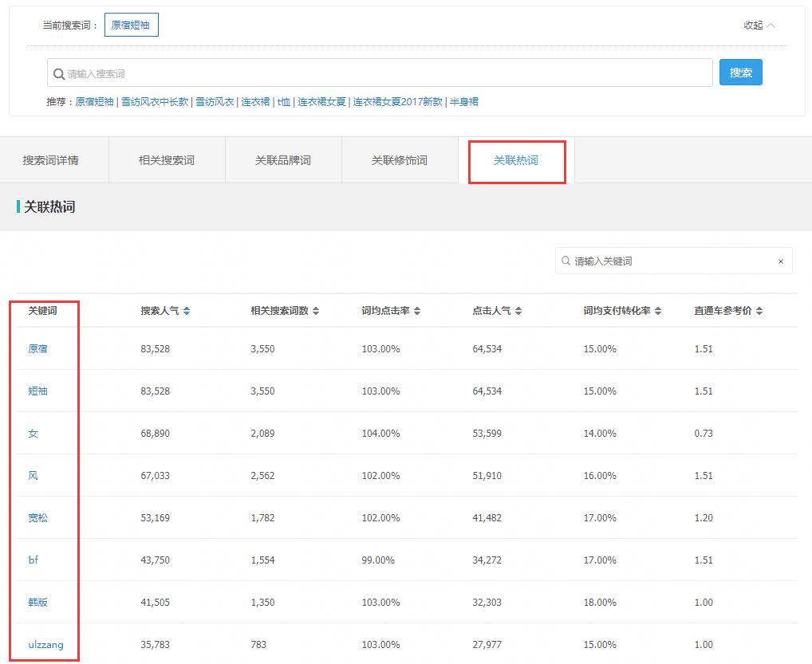
Task: Select the 原宿短袖 current search word
Action: (x=131, y=24)
